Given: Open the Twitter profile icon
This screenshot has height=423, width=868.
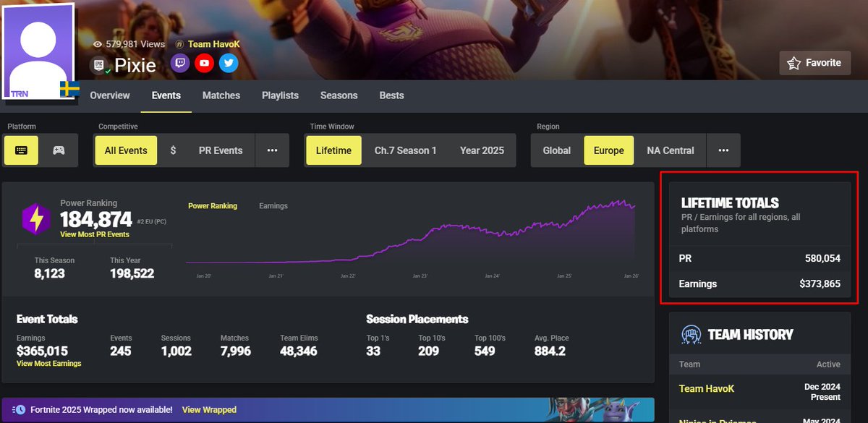Looking at the screenshot, I should (x=229, y=64).
